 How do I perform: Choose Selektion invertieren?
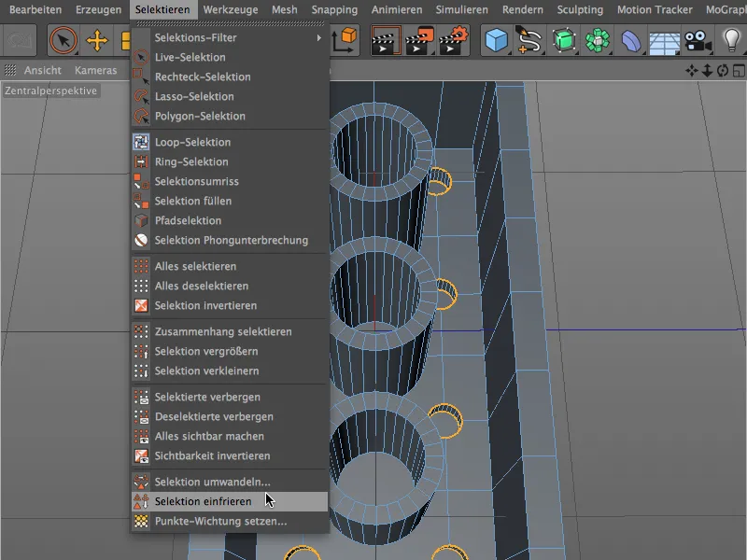point(230,305)
